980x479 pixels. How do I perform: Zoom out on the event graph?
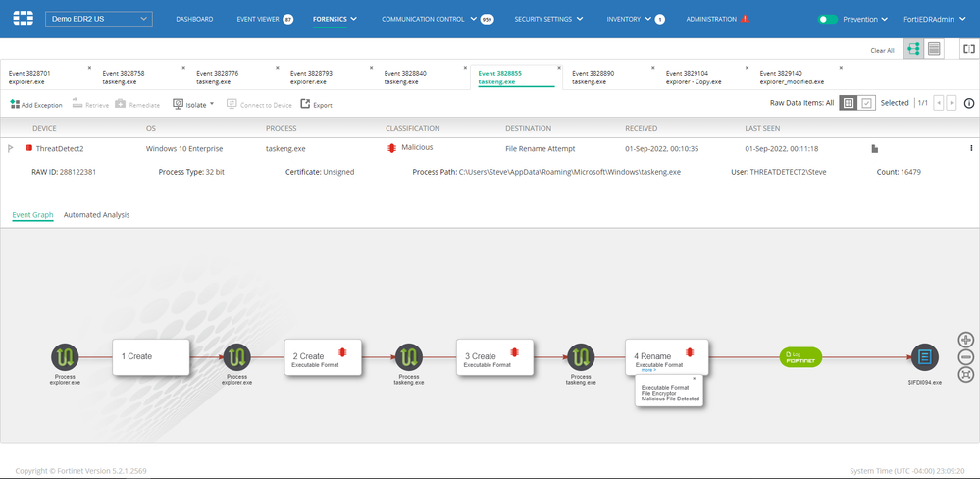coord(965,357)
